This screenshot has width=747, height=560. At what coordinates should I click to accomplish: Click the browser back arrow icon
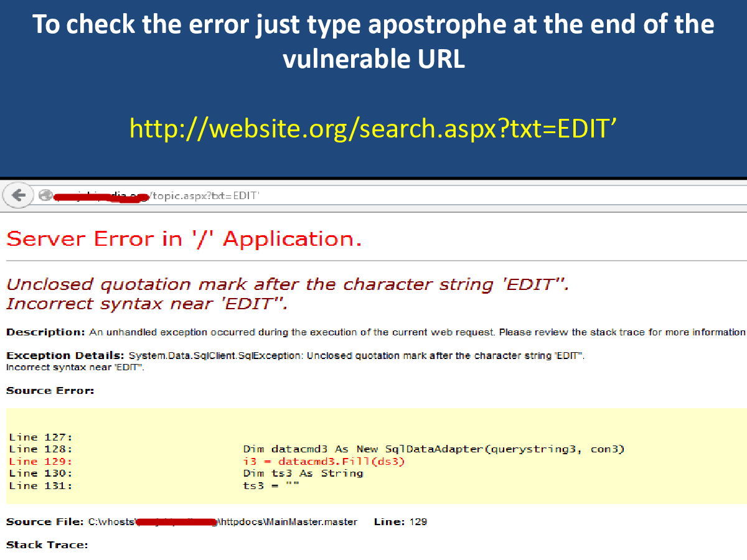coord(19,195)
